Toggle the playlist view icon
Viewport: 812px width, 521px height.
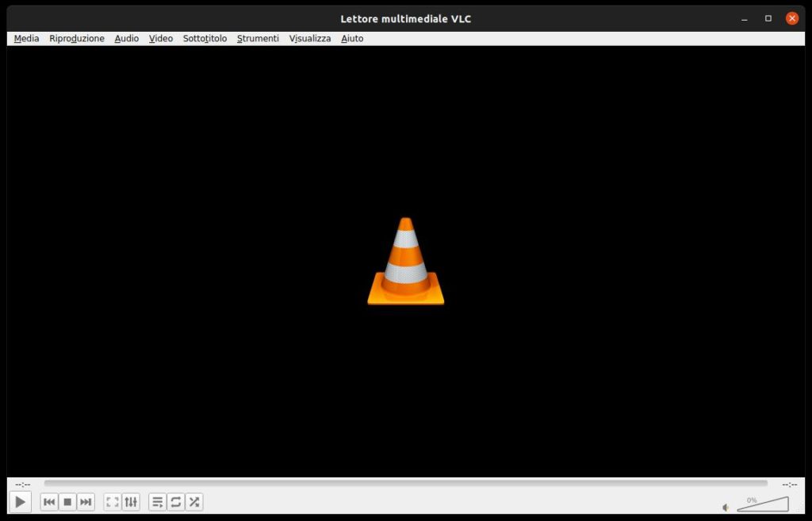pyautogui.click(x=158, y=502)
